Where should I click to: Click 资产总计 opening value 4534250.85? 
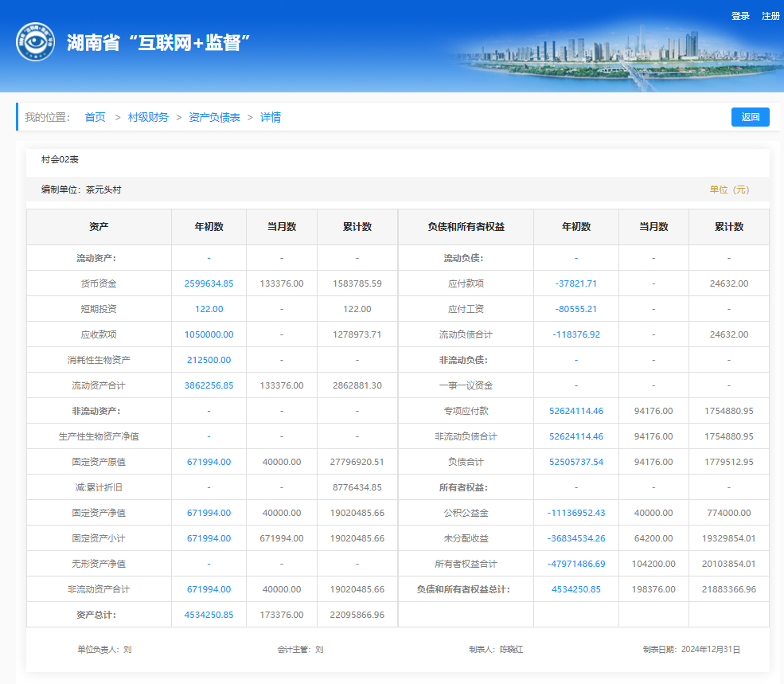coord(209,616)
